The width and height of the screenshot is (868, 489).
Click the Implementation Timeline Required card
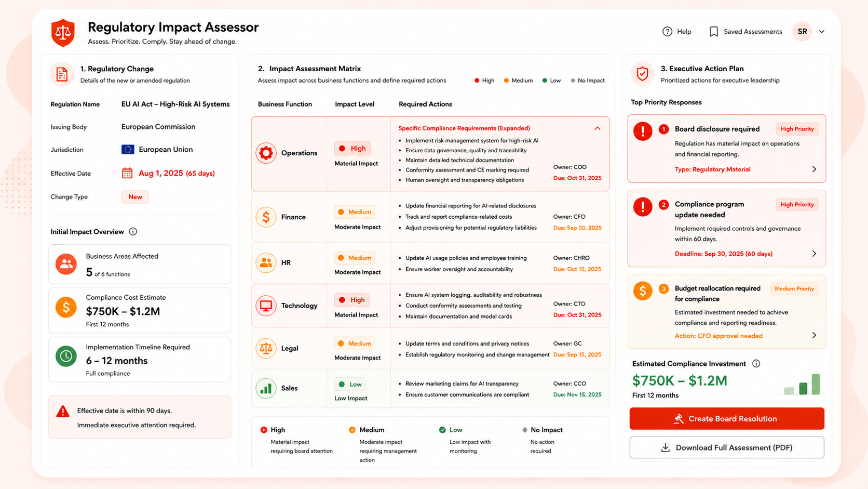click(140, 360)
